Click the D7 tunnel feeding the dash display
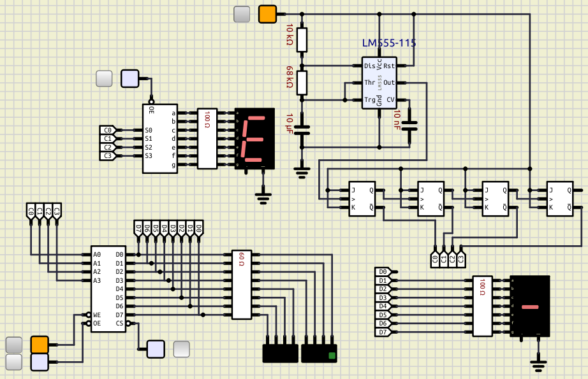 click(x=383, y=333)
